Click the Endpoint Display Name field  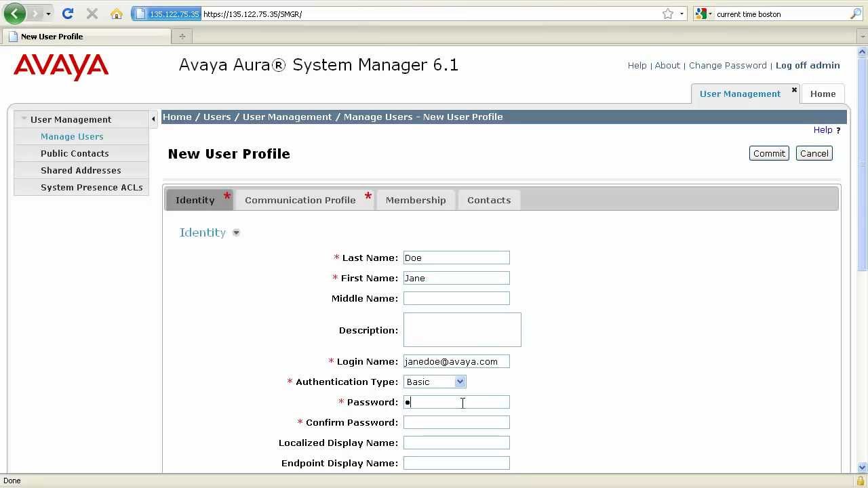pyautogui.click(x=456, y=463)
